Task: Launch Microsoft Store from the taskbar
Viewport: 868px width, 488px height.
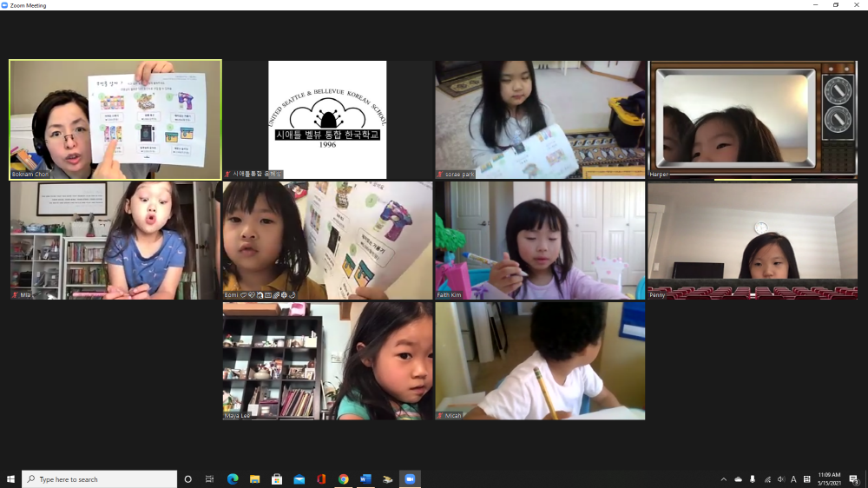Action: click(277, 479)
